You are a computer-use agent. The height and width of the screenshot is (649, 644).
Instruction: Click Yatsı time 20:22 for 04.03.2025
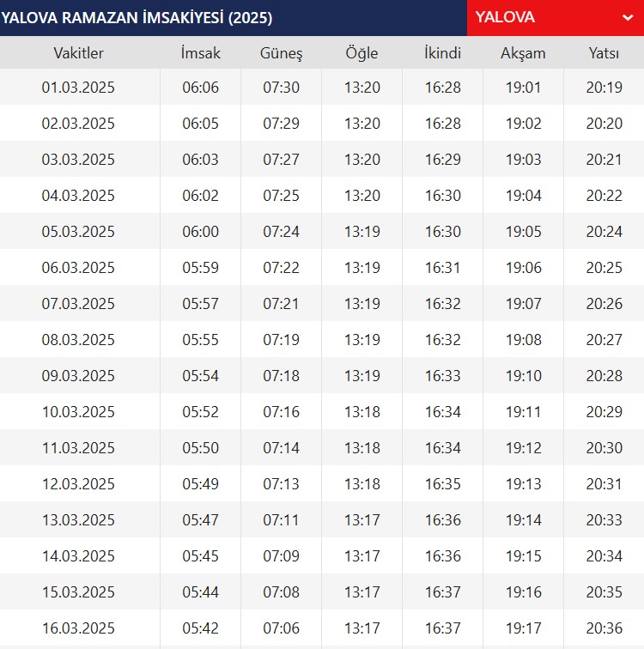604,196
